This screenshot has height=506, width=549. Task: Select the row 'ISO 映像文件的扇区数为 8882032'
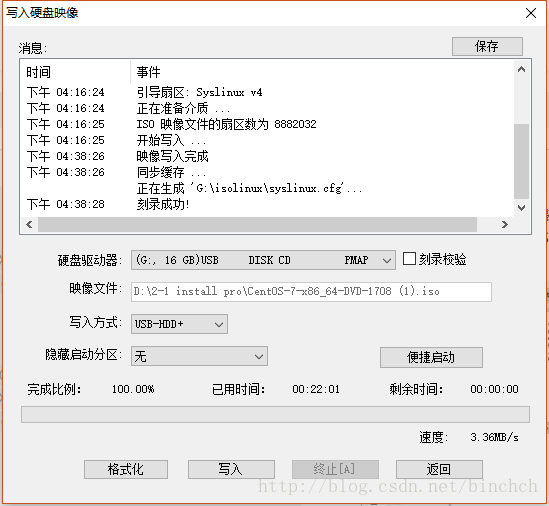(x=268, y=124)
